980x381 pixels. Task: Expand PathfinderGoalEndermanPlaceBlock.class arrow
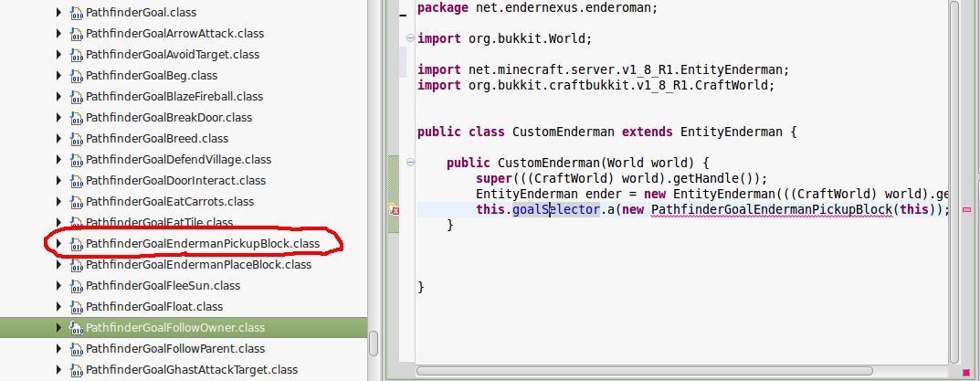[x=58, y=265]
